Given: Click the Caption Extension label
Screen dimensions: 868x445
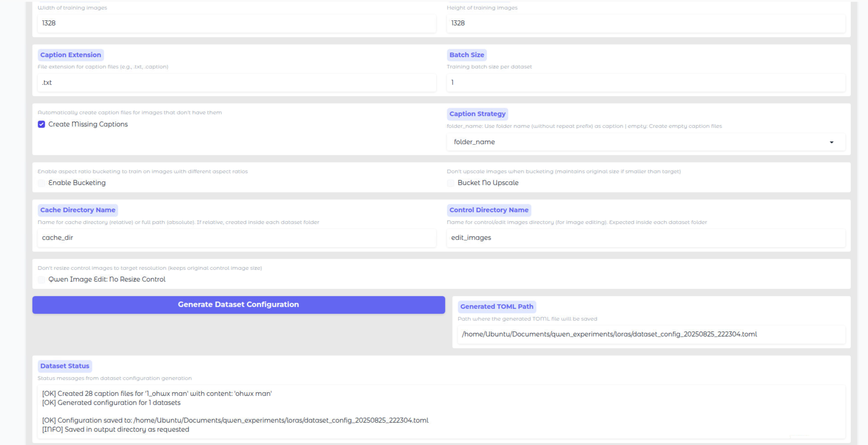Looking at the screenshot, I should point(71,55).
